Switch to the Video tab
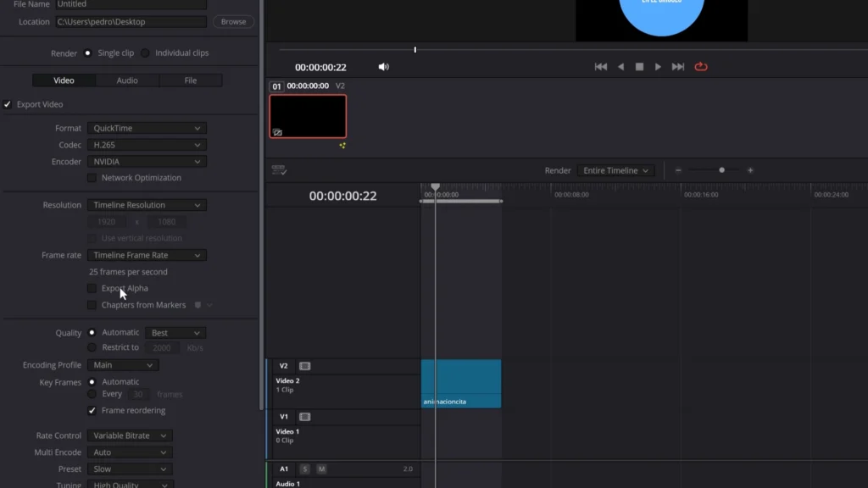The width and height of the screenshot is (868, 488). tap(64, 80)
